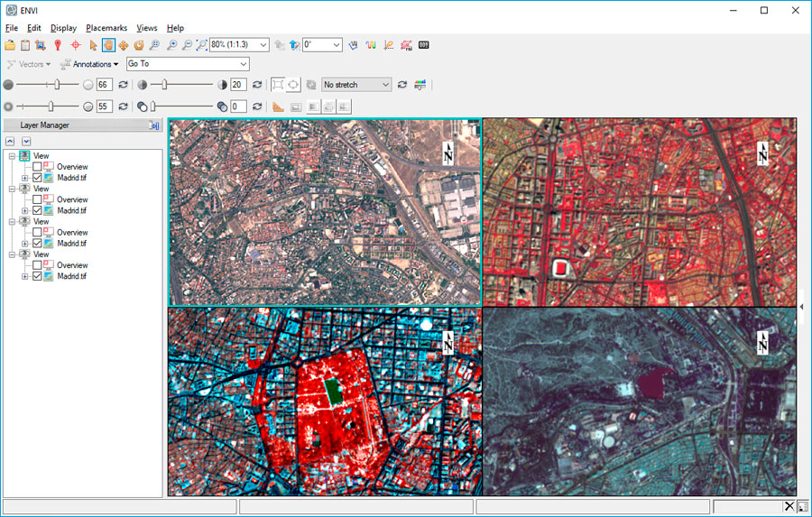This screenshot has height=517, width=812.
Task: Start the Swipe view tool
Action: [344, 106]
